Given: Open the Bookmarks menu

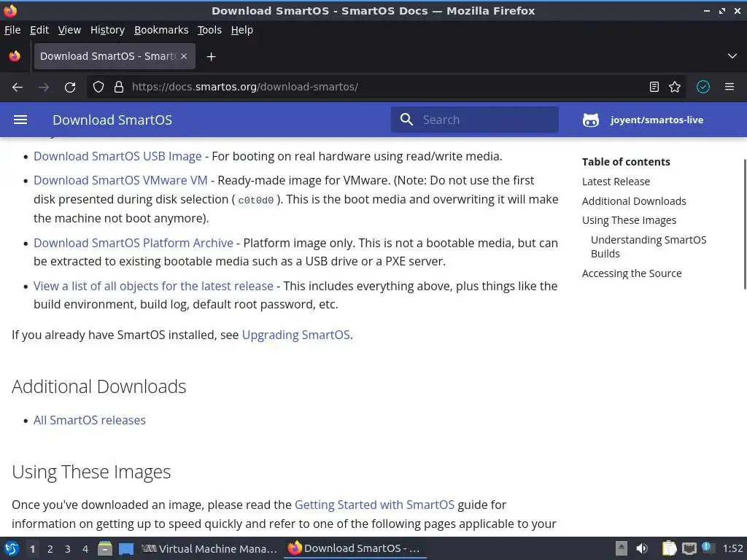Looking at the screenshot, I should pos(161,30).
